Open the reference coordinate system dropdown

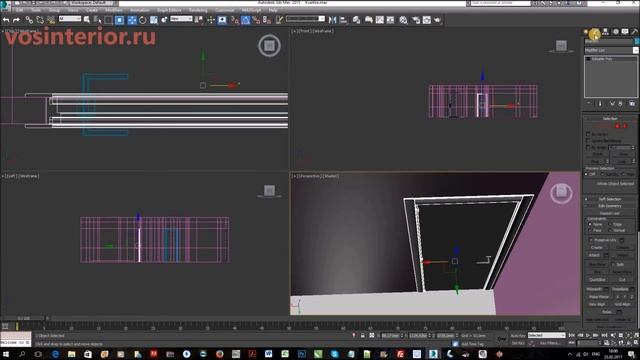point(181,19)
